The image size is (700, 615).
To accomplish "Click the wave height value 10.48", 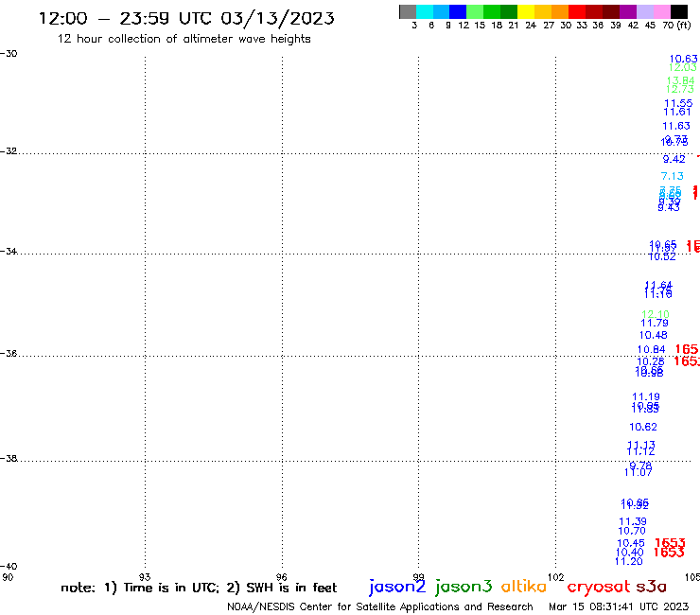I will click(653, 336).
